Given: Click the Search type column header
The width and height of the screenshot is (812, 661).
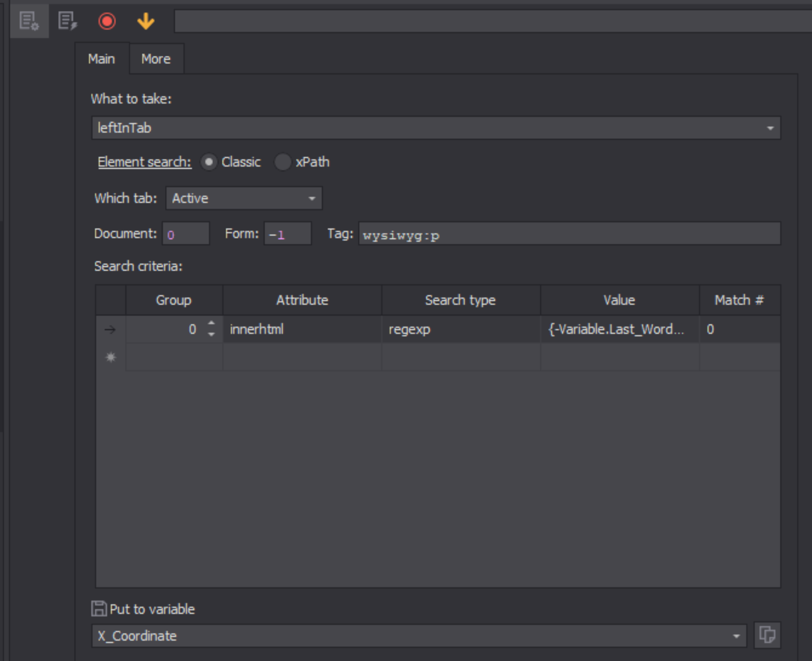Looking at the screenshot, I should tap(461, 300).
